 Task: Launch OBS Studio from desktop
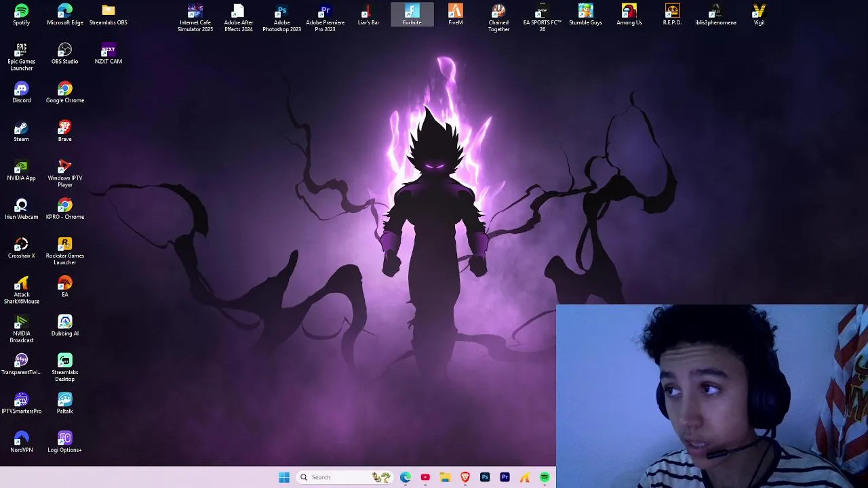(x=65, y=54)
